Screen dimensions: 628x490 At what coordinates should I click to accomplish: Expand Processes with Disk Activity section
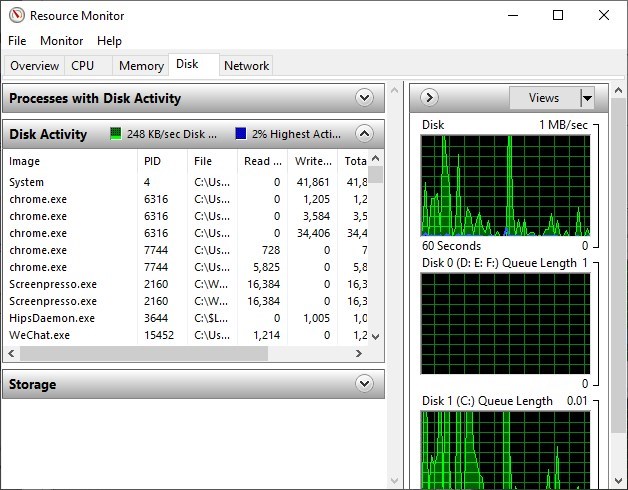[x=364, y=98]
